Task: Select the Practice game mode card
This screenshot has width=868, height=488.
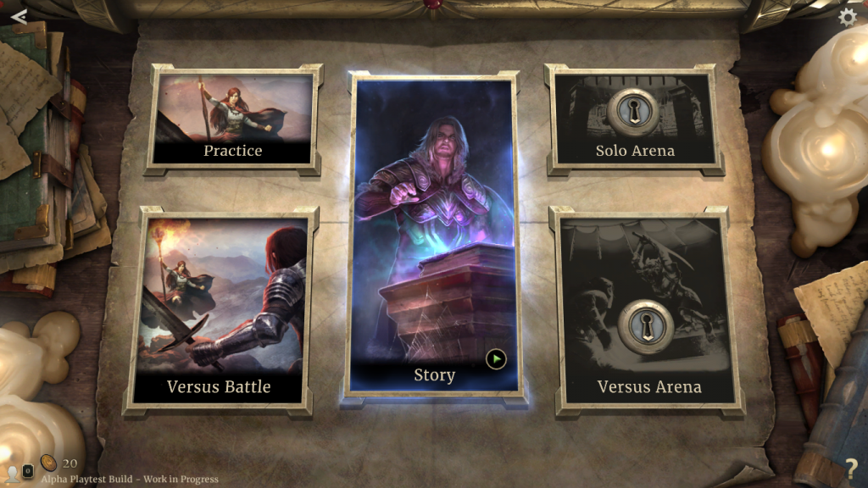Action: (x=234, y=119)
